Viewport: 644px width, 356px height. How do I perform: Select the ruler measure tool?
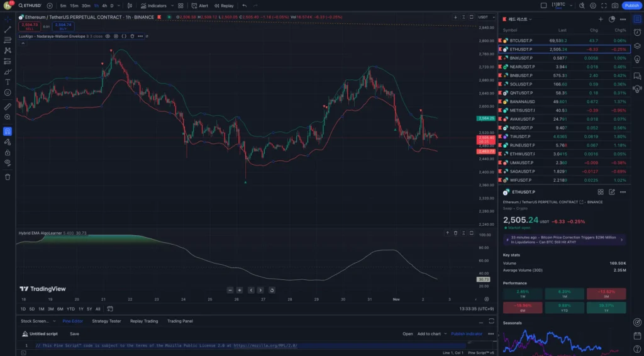[x=8, y=107]
